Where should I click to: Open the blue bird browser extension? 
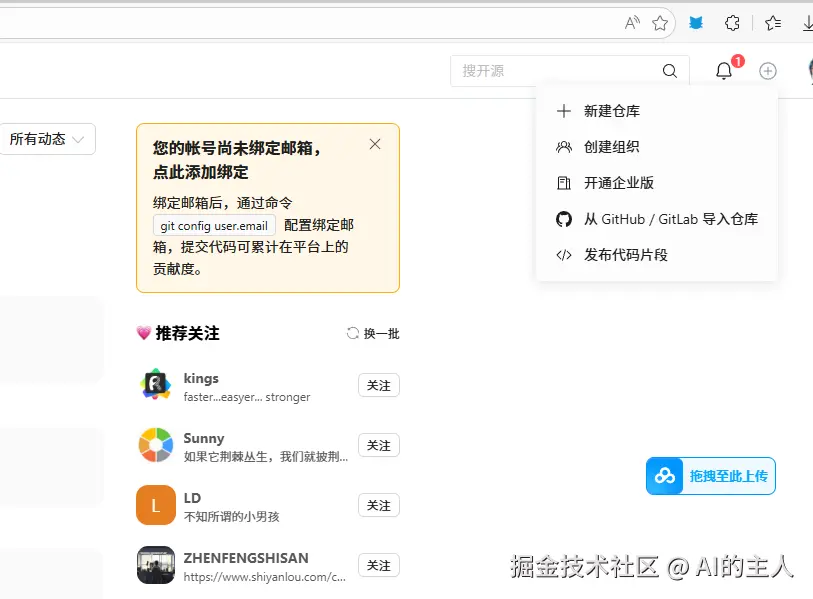[x=696, y=23]
